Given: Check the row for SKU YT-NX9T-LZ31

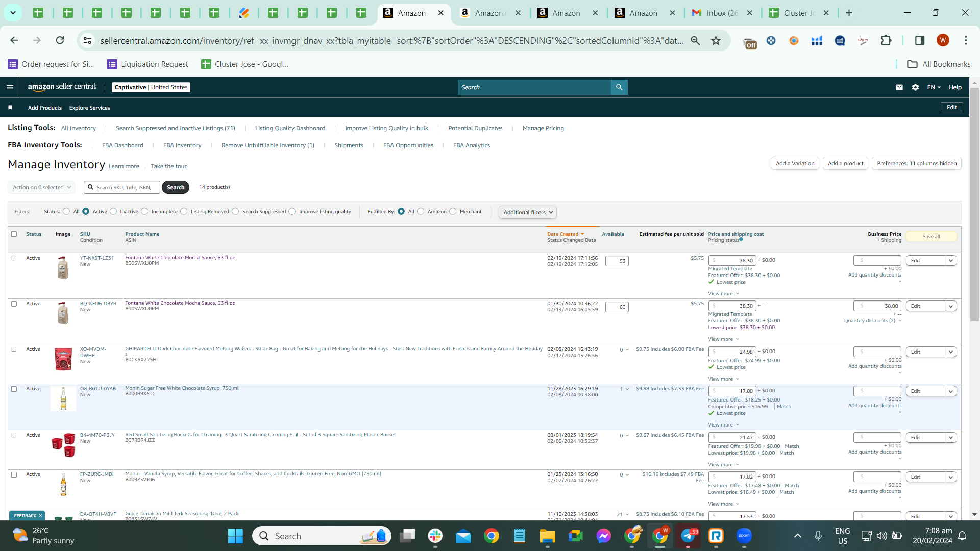Looking at the screenshot, I should click(x=14, y=258).
